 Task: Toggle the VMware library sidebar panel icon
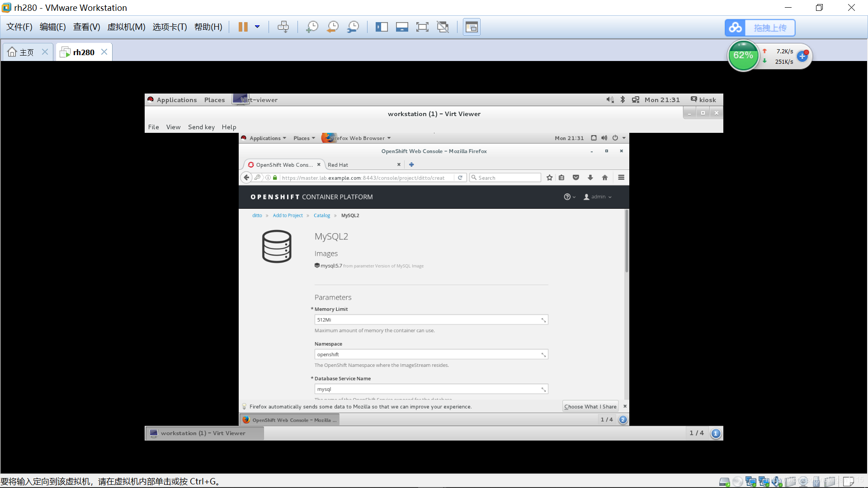[x=382, y=27]
